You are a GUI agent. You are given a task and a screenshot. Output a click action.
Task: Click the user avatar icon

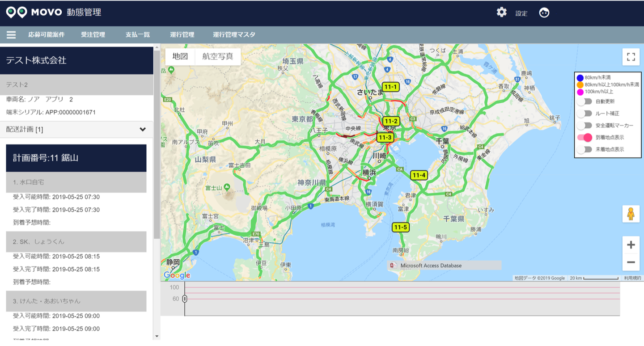(x=544, y=13)
